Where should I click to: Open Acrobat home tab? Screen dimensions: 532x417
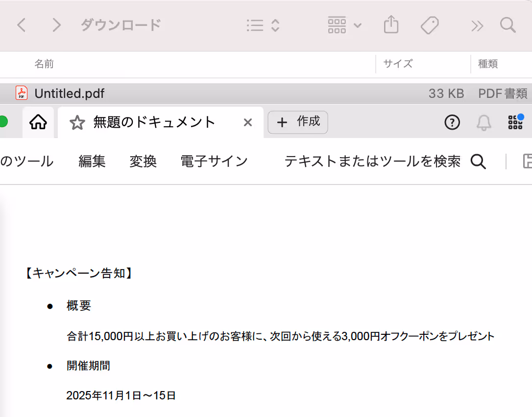click(38, 122)
